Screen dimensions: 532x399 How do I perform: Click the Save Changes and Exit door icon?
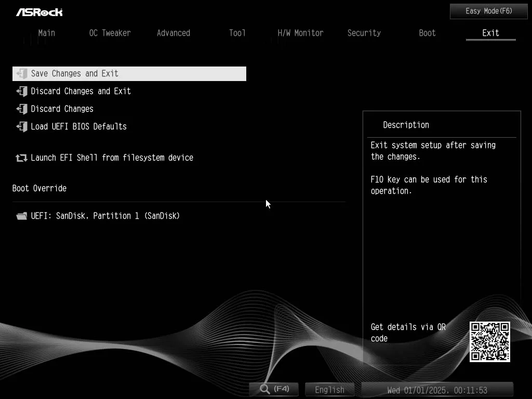click(22, 73)
